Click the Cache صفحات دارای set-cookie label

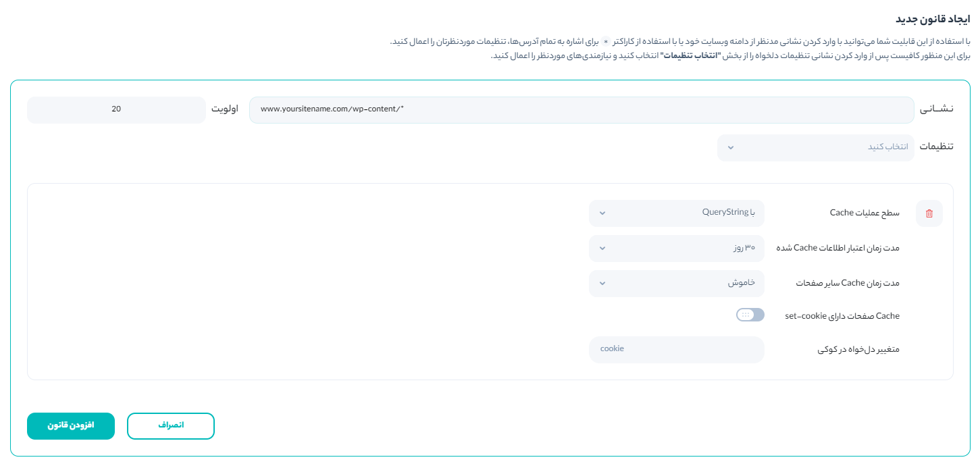click(x=842, y=315)
